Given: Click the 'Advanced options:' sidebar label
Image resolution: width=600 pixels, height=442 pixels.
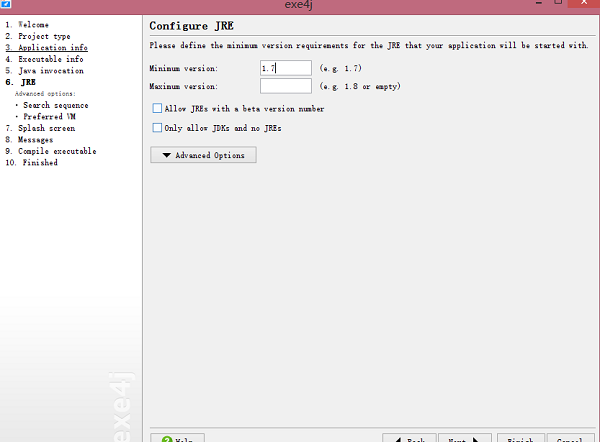Looking at the screenshot, I should click(45, 93).
